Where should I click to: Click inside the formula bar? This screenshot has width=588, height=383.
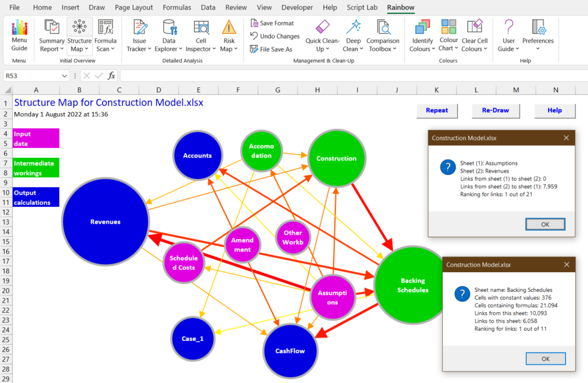tap(240, 76)
